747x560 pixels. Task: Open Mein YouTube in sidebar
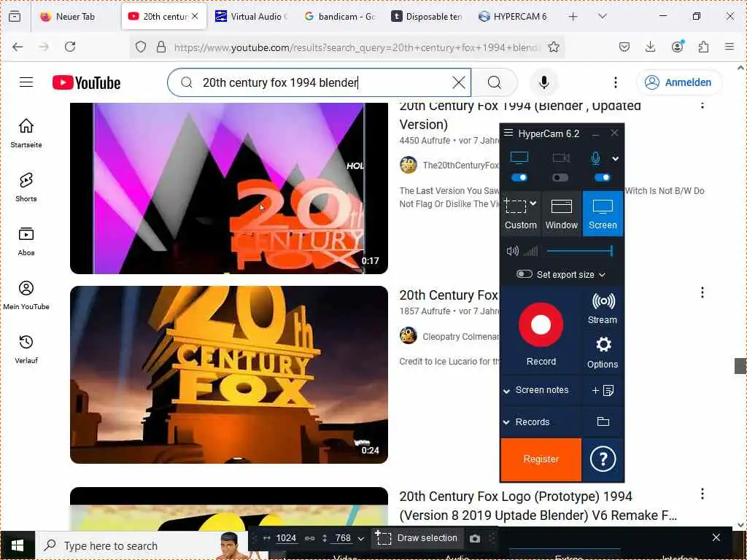[x=26, y=295]
